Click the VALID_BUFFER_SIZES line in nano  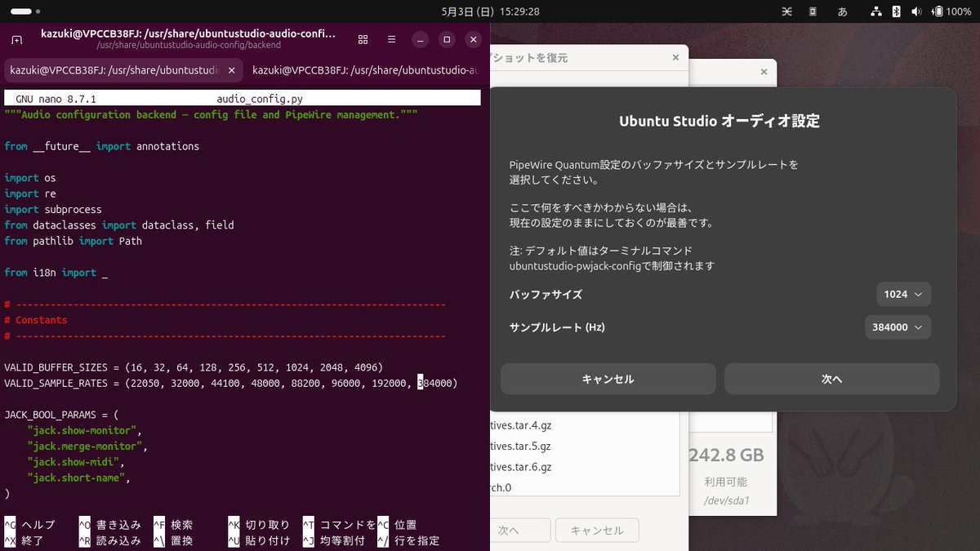click(194, 367)
